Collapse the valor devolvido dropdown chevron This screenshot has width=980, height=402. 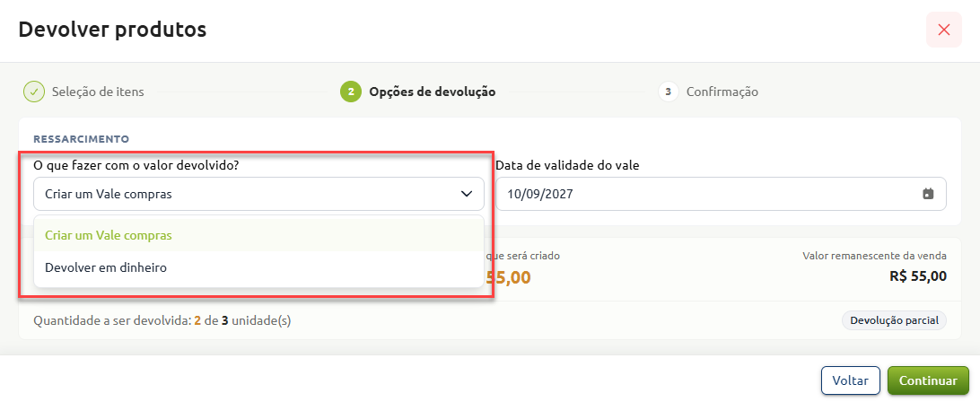(x=467, y=194)
